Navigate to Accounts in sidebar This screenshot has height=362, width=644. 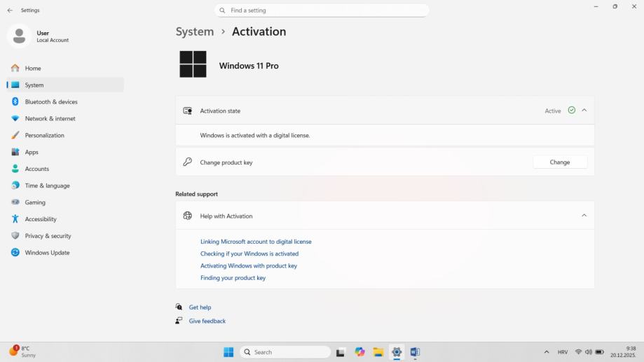click(x=36, y=169)
